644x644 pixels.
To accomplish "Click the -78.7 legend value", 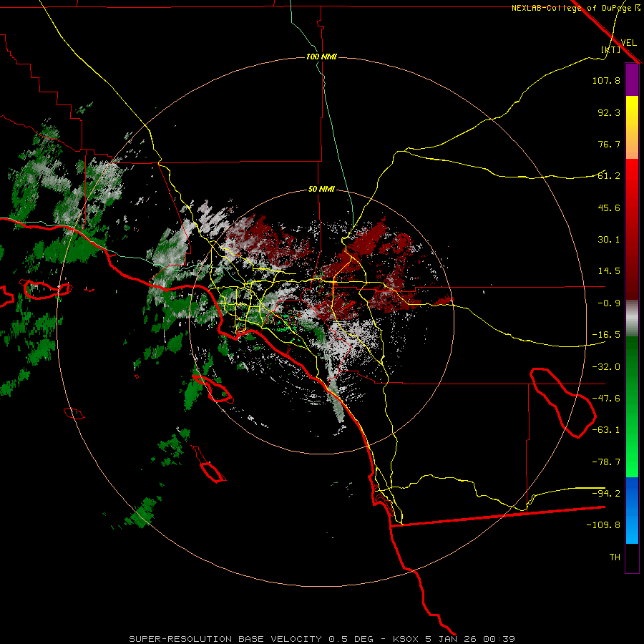I will pos(606,462).
